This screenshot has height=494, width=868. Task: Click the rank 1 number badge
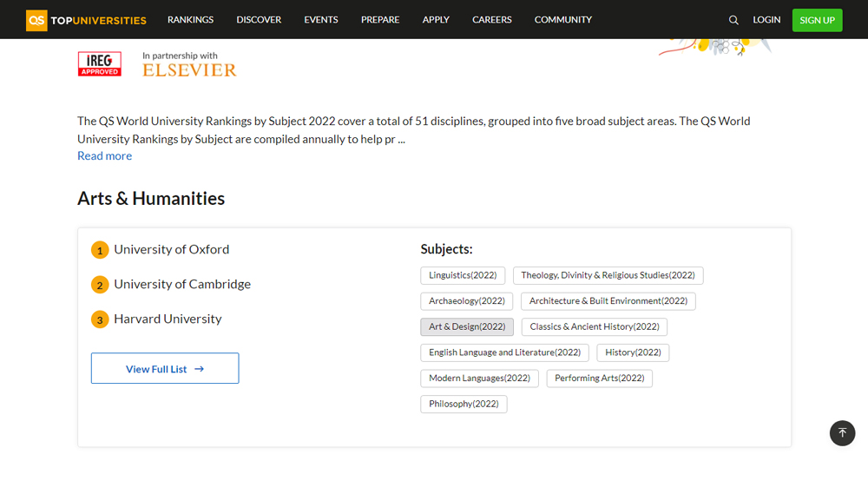(100, 250)
